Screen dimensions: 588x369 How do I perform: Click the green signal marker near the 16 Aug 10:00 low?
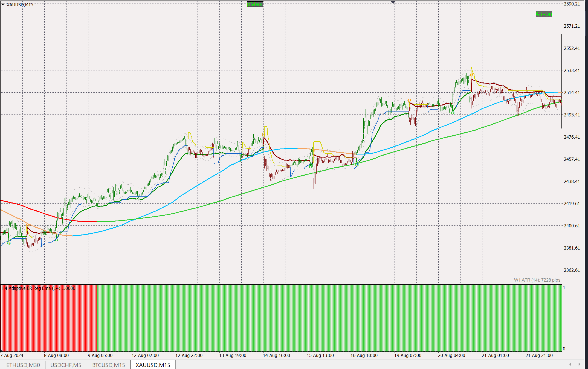point(357,165)
